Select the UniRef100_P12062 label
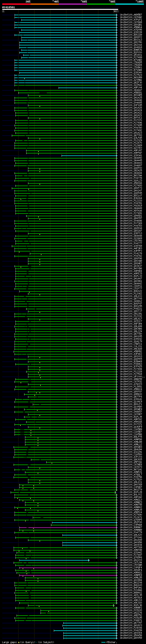Image resolution: width=146 pixels, height=644 pixels. 131,294
